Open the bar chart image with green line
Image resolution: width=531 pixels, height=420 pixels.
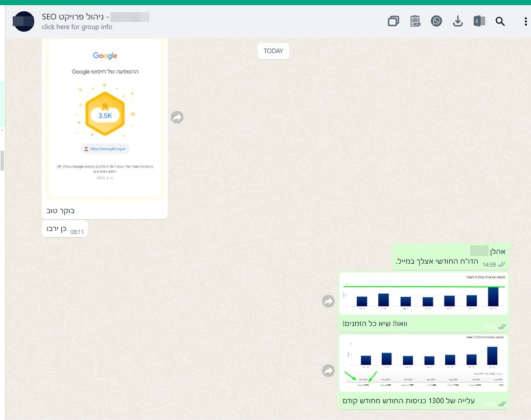pos(423,294)
